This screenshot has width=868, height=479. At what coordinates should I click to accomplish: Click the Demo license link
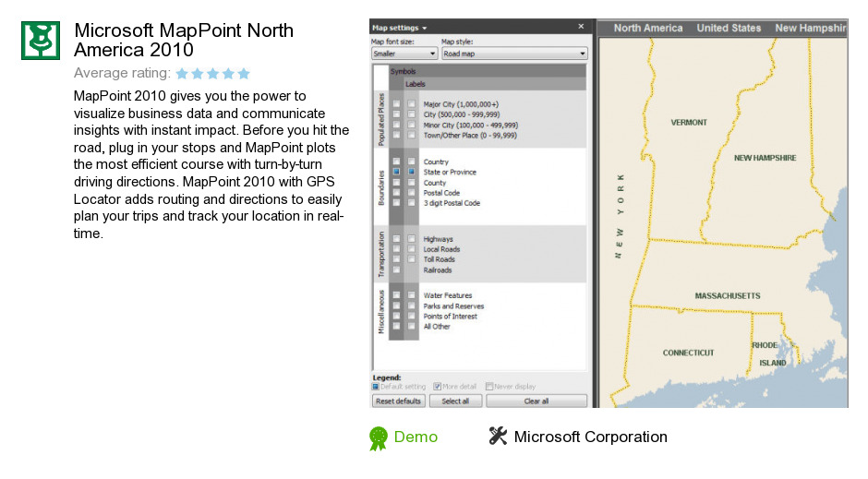click(416, 437)
